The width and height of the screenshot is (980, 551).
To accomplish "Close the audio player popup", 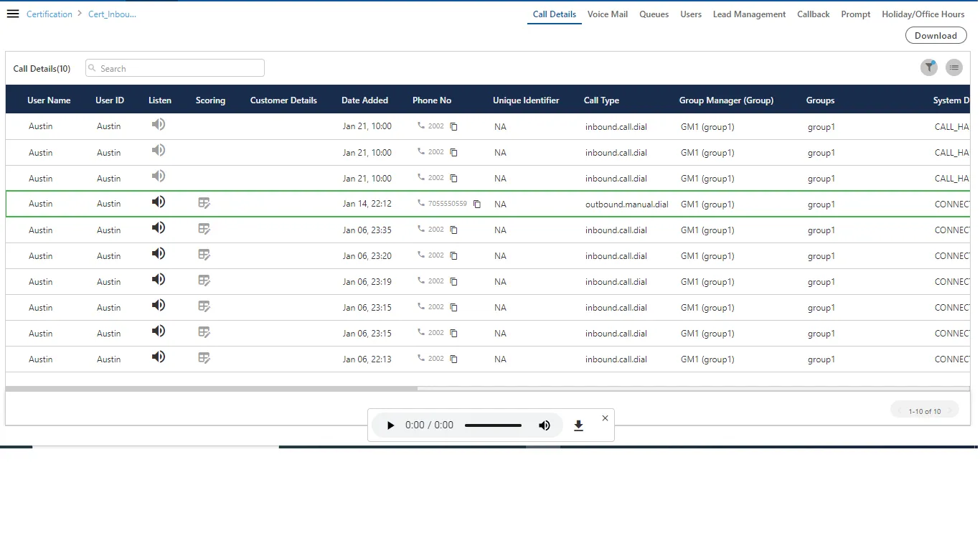I will 605,418.
